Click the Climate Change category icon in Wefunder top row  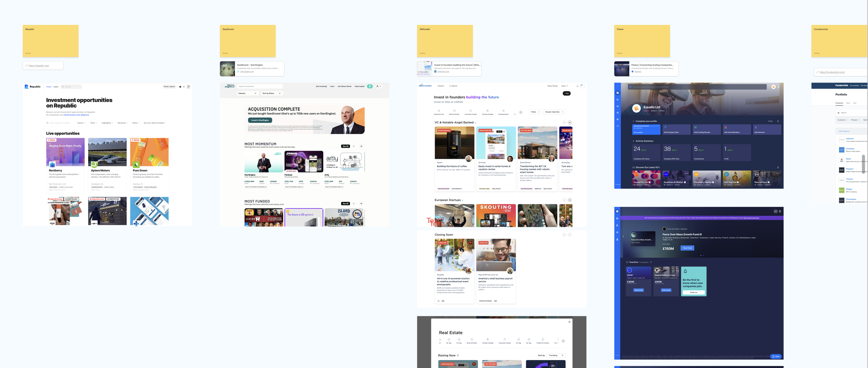(x=487, y=111)
